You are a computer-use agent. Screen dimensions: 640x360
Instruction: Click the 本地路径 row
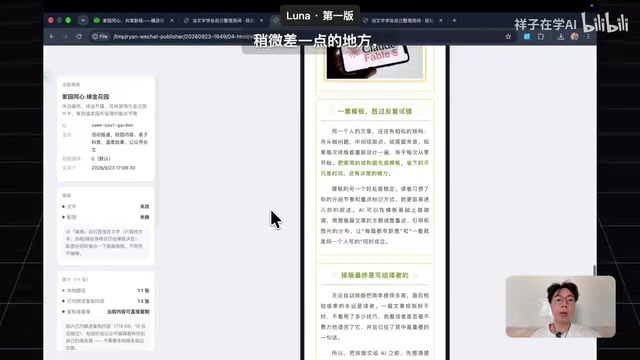[106, 291]
